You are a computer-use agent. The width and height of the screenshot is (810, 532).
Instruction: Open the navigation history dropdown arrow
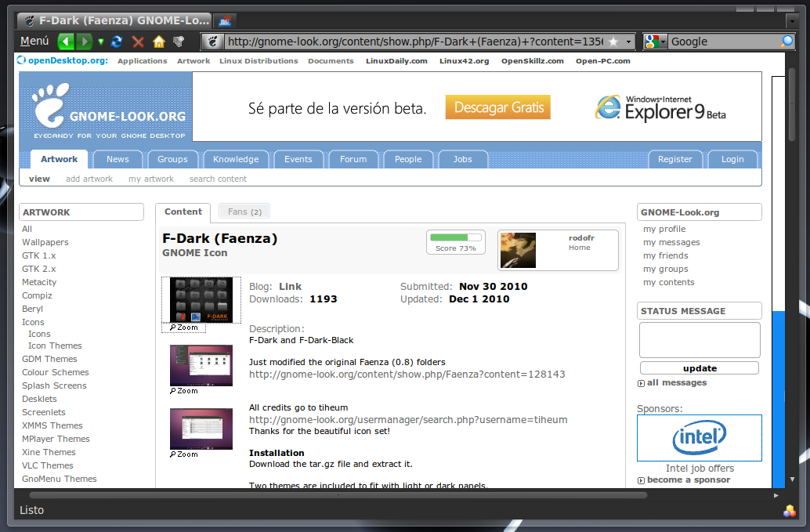[100, 42]
